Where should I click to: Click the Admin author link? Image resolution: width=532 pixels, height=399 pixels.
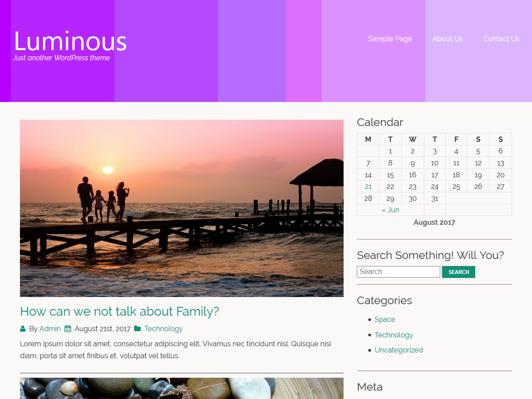tap(50, 329)
